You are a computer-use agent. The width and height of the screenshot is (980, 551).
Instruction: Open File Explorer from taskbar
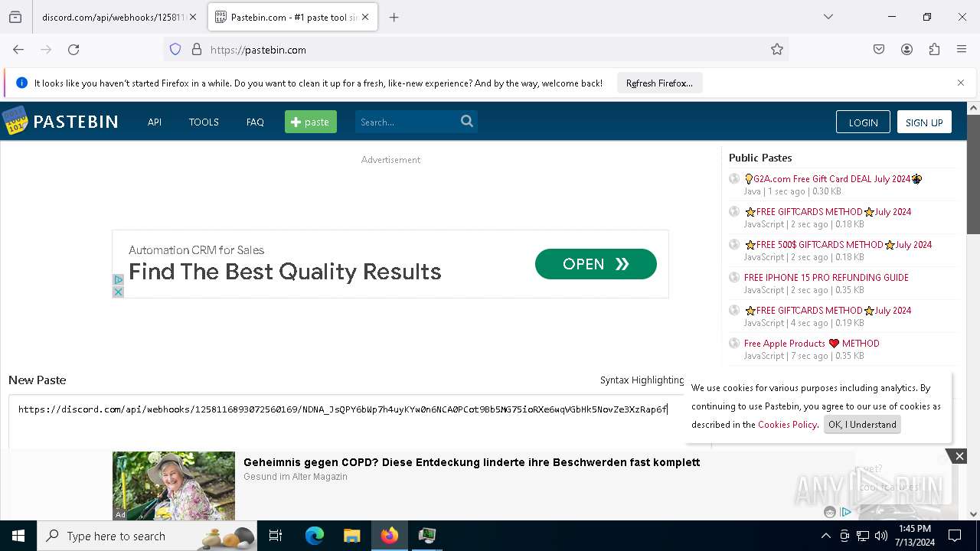[x=351, y=536]
